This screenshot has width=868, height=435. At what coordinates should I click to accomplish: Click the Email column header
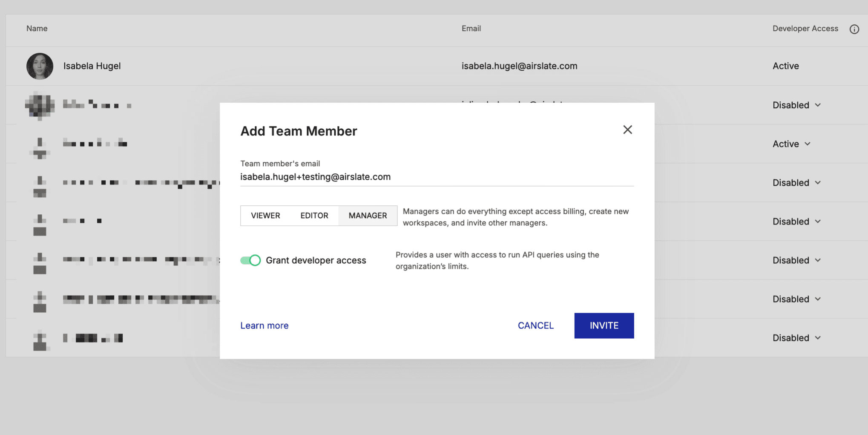tap(471, 29)
